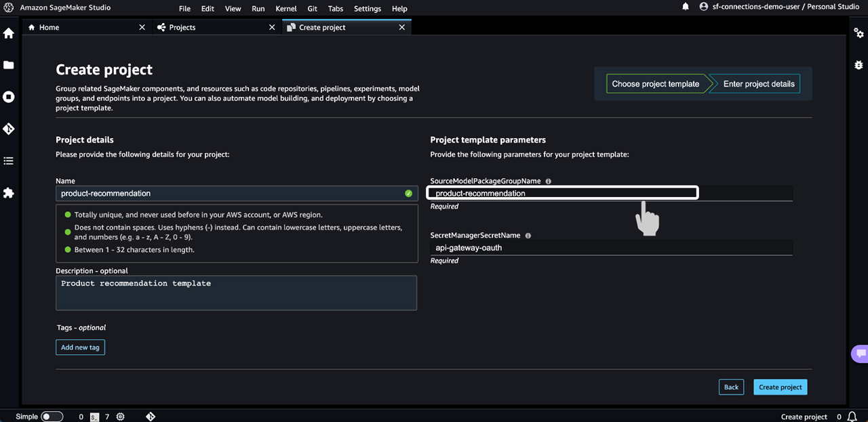
Task: Open the Extensions puzzle-piece icon
Action: (x=9, y=193)
